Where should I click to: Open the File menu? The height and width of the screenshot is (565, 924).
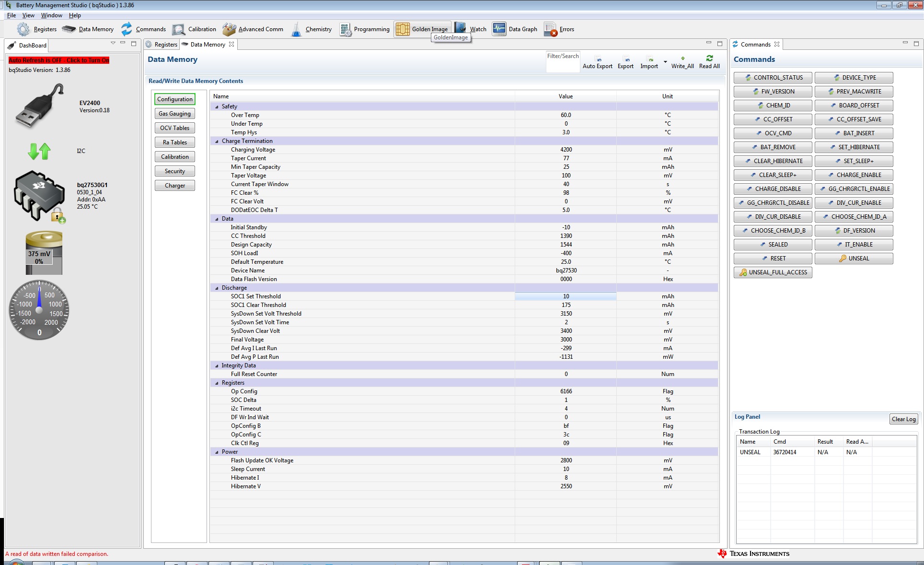(12, 15)
